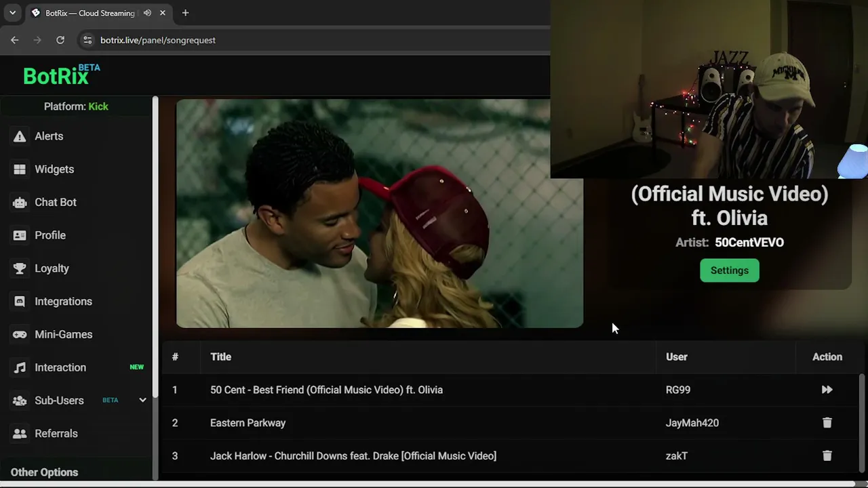Go forward to the next page
Screen dimensions: 868x488
[x=37, y=40]
